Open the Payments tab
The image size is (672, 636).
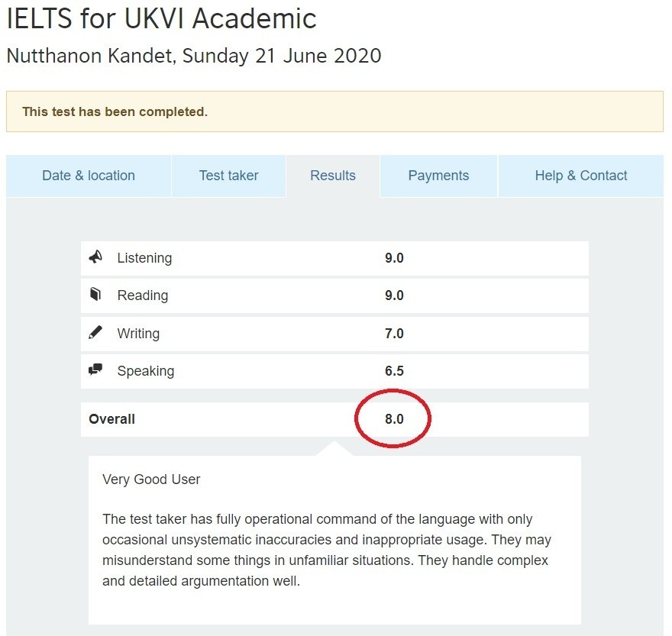tap(438, 176)
